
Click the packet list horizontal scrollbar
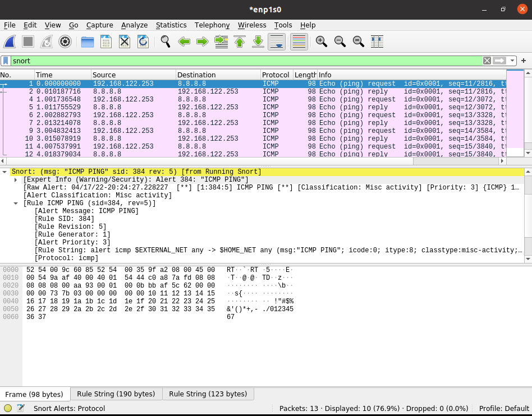[x=224, y=161]
